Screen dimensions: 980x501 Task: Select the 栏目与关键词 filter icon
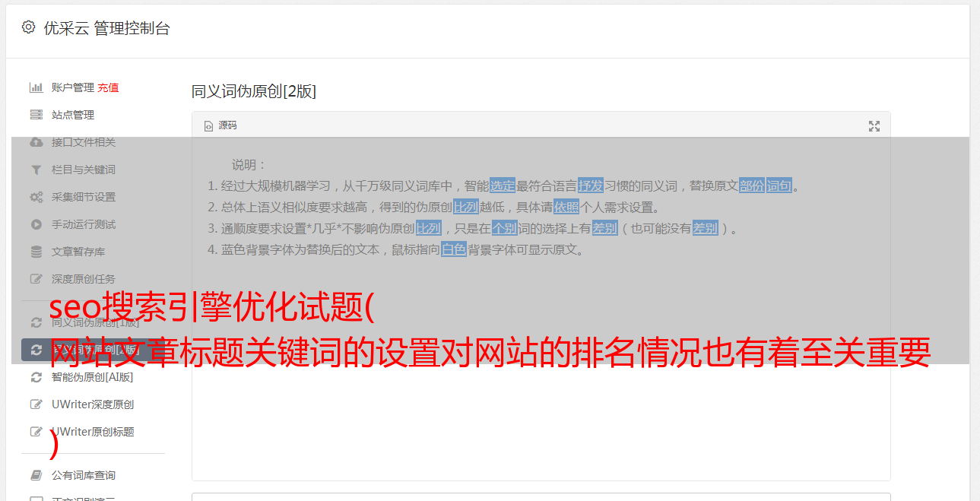tap(36, 170)
